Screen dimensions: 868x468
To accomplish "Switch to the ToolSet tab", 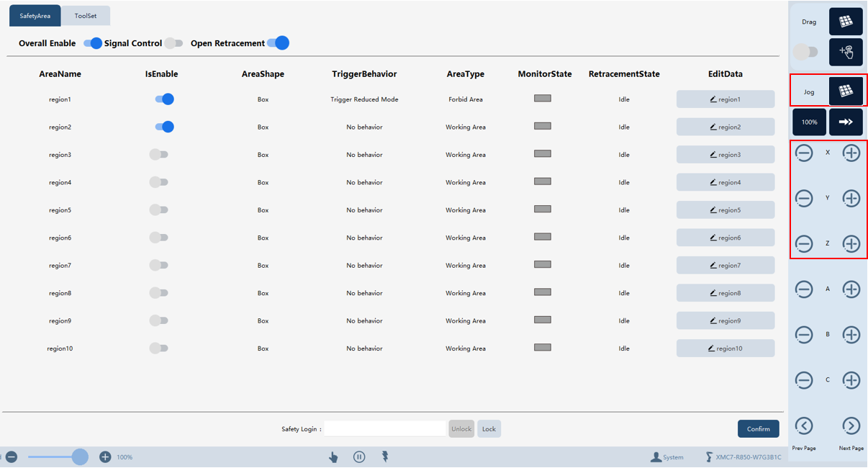I will (86, 15).
